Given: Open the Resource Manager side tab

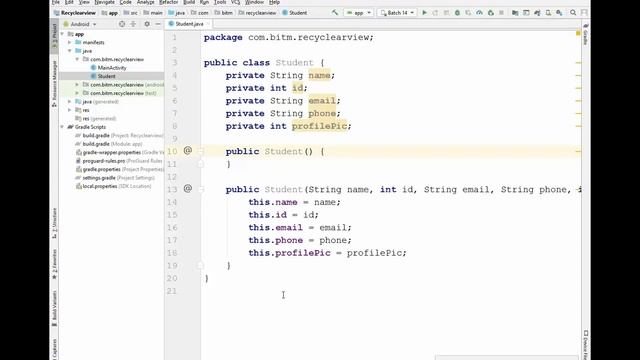Looking at the screenshot, I should (x=54, y=84).
